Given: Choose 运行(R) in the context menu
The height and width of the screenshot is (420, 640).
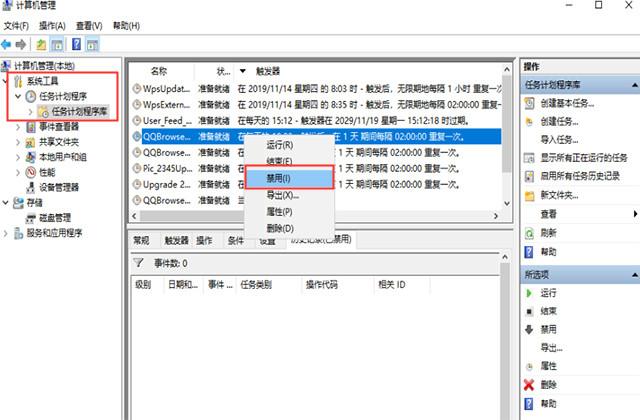Looking at the screenshot, I should (x=289, y=145).
